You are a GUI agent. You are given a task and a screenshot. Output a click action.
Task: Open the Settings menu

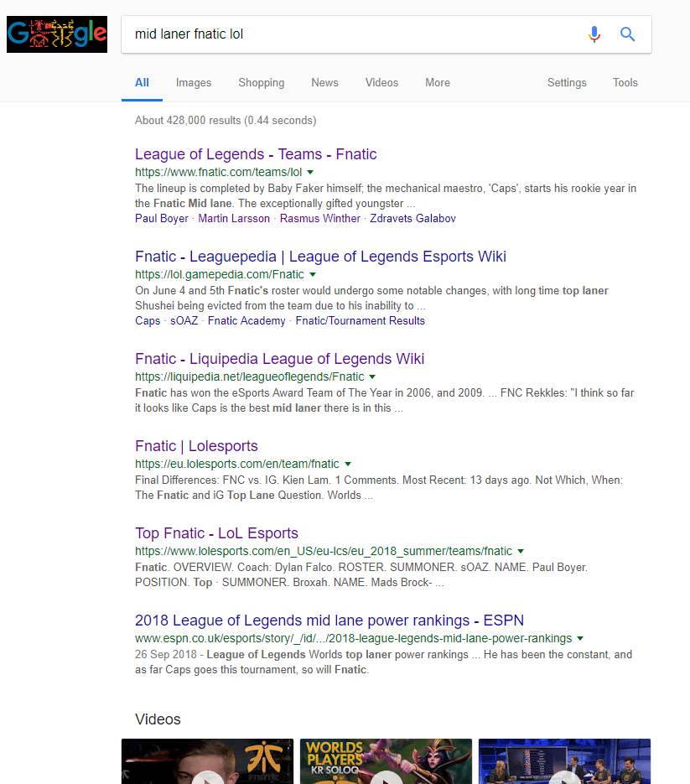click(567, 82)
